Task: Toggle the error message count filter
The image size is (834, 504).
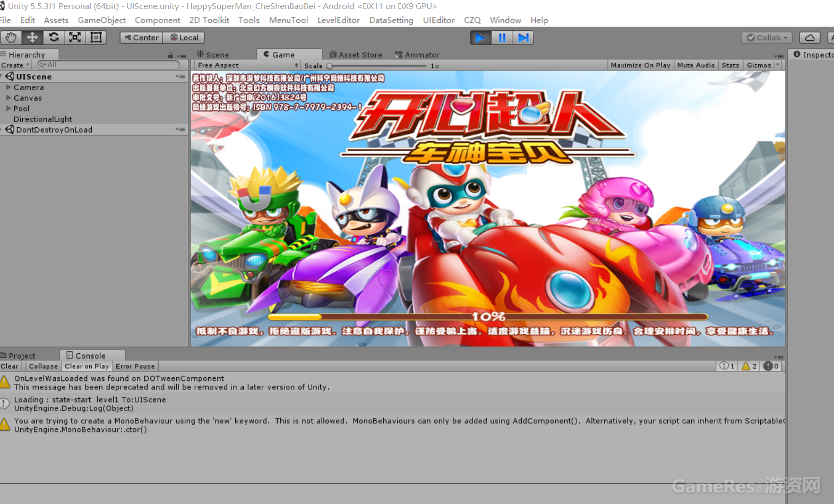Action: (x=771, y=366)
